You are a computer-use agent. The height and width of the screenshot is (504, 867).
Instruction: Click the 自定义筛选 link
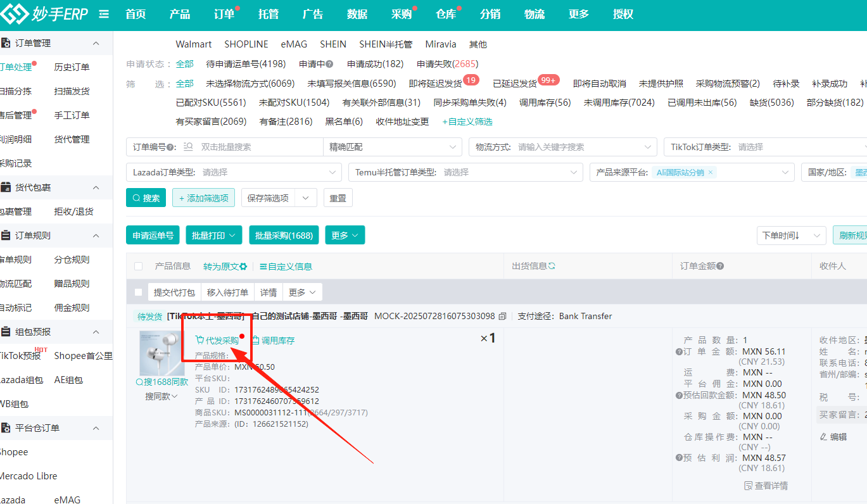click(467, 122)
